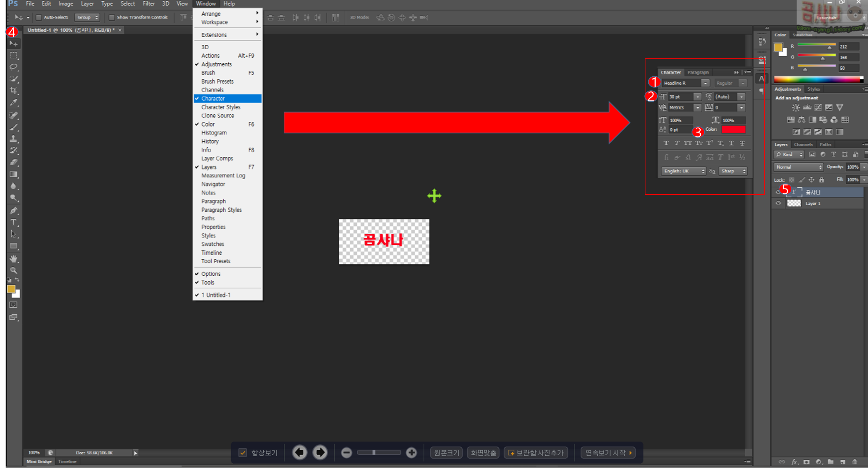The height and width of the screenshot is (468, 868).
Task: Open the Regular font style dropdown
Action: 742,83
